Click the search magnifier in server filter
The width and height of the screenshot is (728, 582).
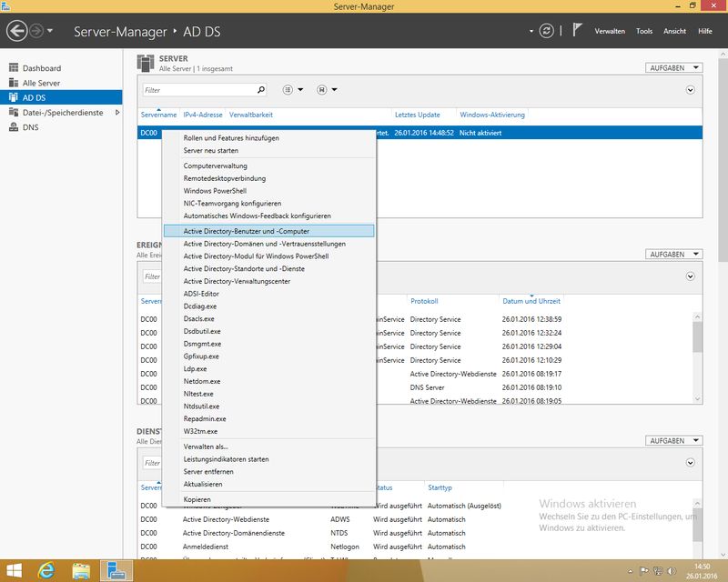pyautogui.click(x=261, y=90)
